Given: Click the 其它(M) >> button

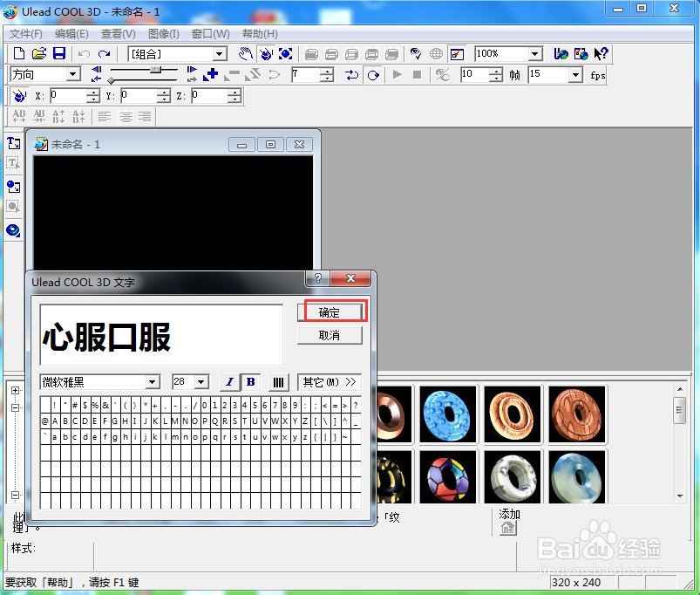Looking at the screenshot, I should (330, 382).
